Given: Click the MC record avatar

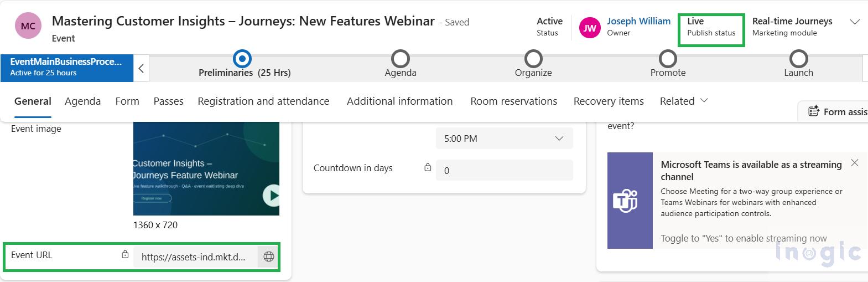Looking at the screenshot, I should pyautogui.click(x=28, y=26).
